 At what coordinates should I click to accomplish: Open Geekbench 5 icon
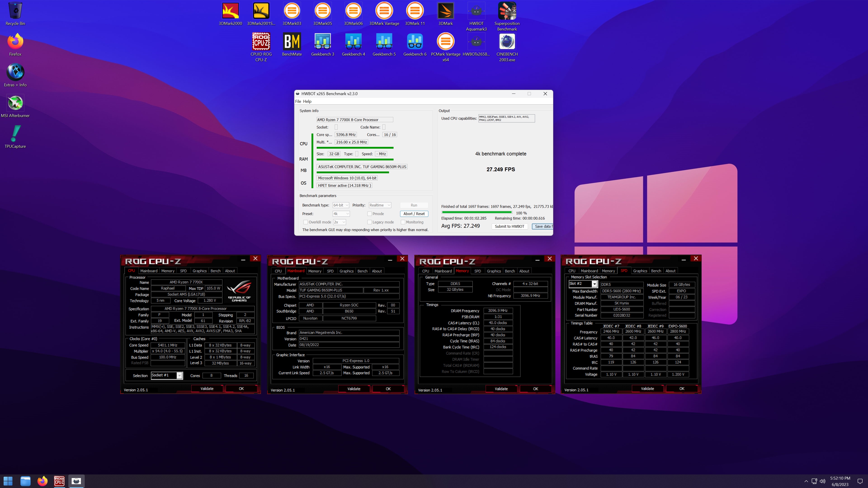(384, 45)
